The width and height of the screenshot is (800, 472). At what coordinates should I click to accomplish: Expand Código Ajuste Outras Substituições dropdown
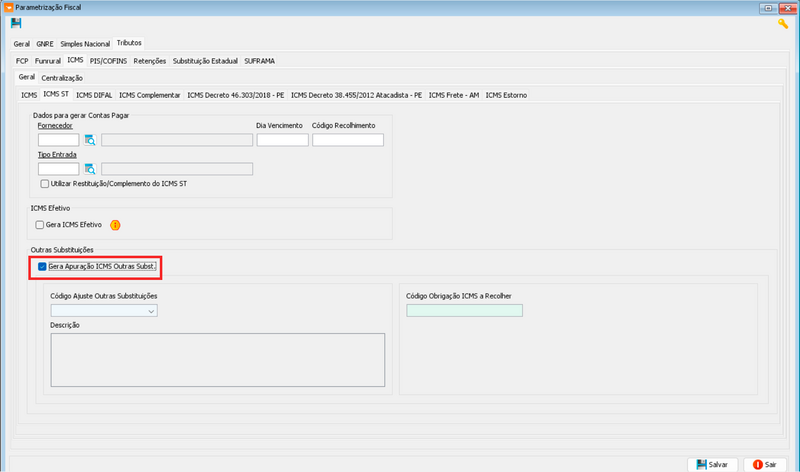[151, 311]
